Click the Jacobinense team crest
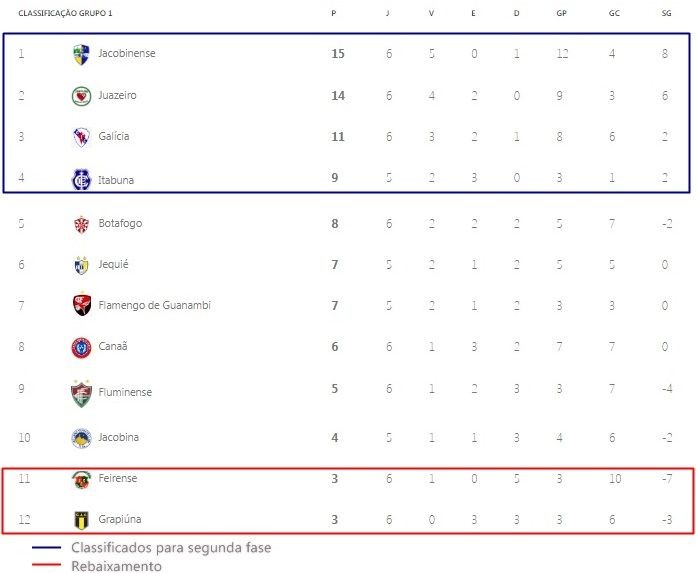 pyautogui.click(x=81, y=54)
